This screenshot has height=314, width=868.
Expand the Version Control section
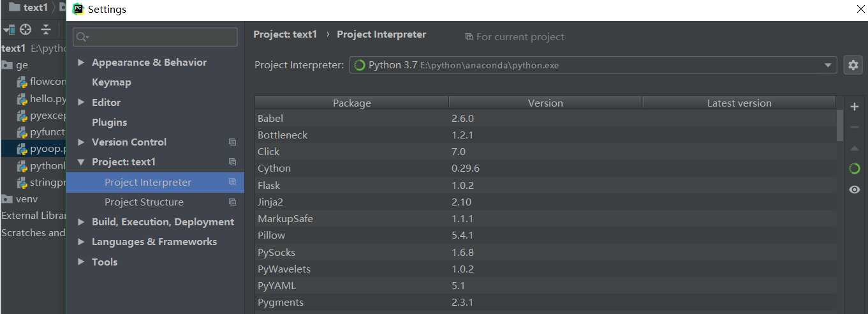tap(81, 142)
